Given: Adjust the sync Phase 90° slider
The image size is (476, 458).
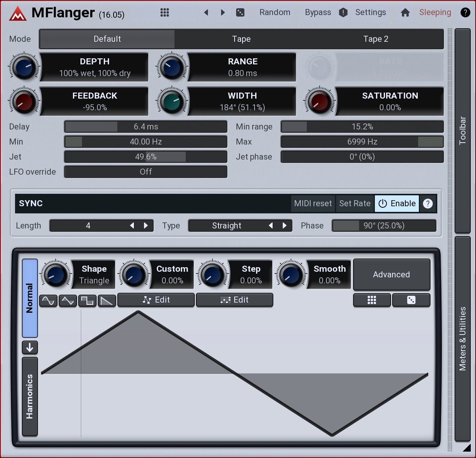Looking at the screenshot, I should (x=384, y=226).
